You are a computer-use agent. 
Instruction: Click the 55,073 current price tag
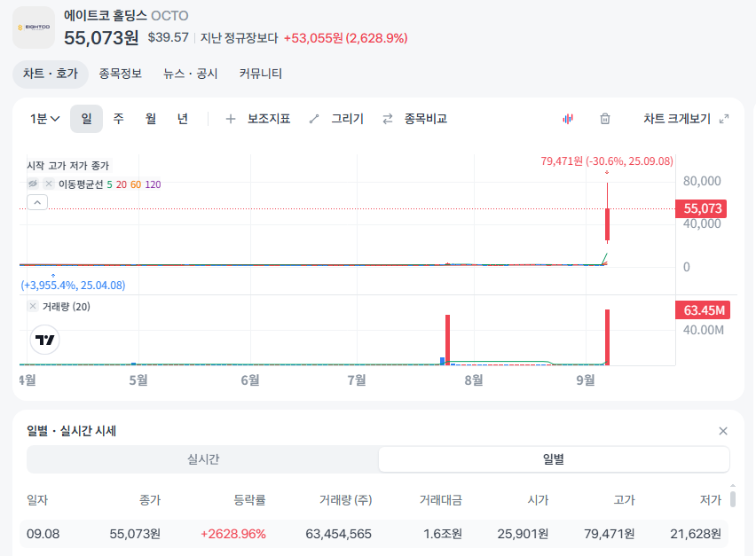[701, 208]
